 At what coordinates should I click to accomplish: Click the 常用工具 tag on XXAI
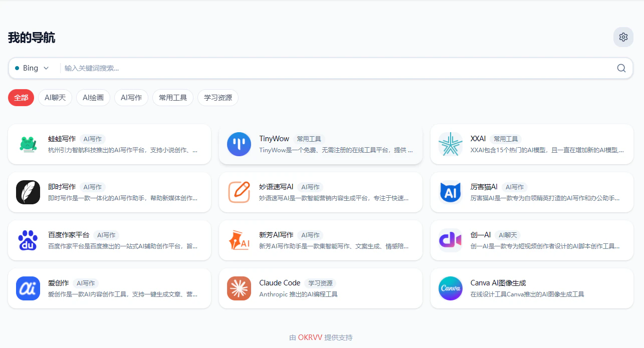(x=506, y=139)
